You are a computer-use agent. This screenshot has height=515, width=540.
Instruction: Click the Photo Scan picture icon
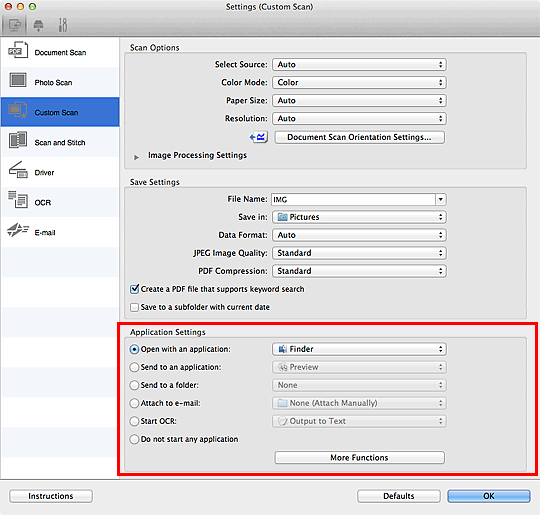click(x=18, y=80)
